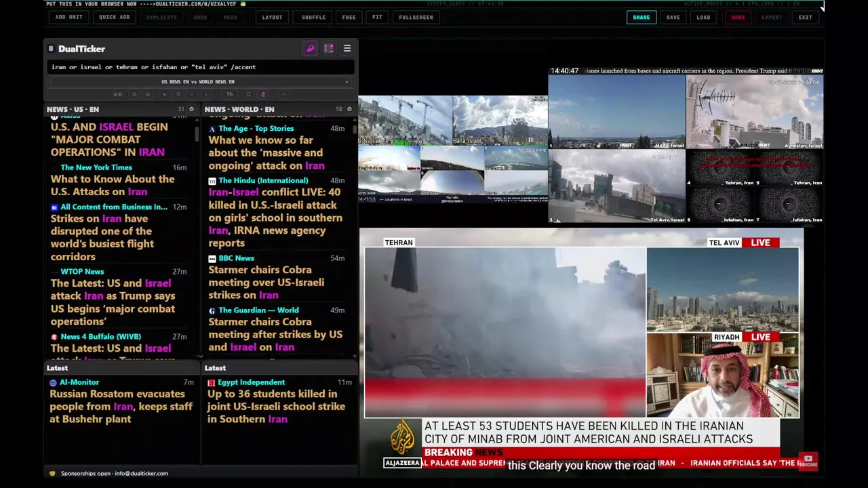Open Al-Monitor Russian Rosatom evacuates story
The height and width of the screenshot is (488, 868).
pyautogui.click(x=121, y=406)
